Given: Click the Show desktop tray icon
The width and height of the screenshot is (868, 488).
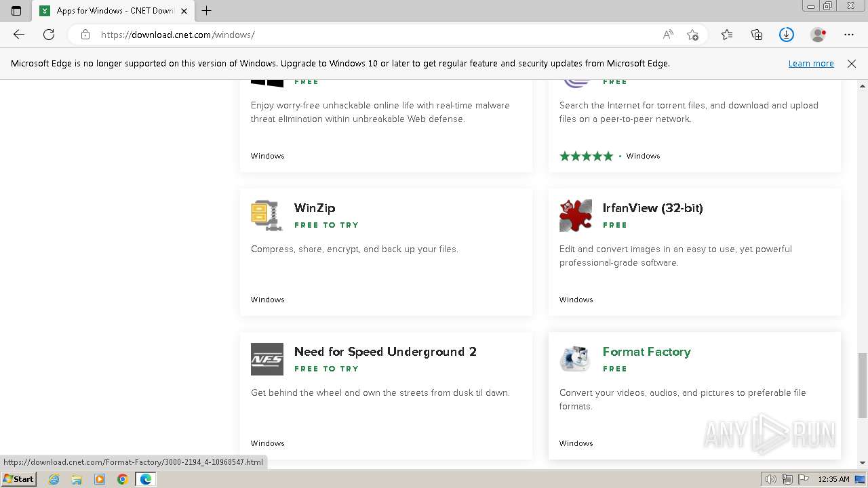Looking at the screenshot, I should point(860,479).
